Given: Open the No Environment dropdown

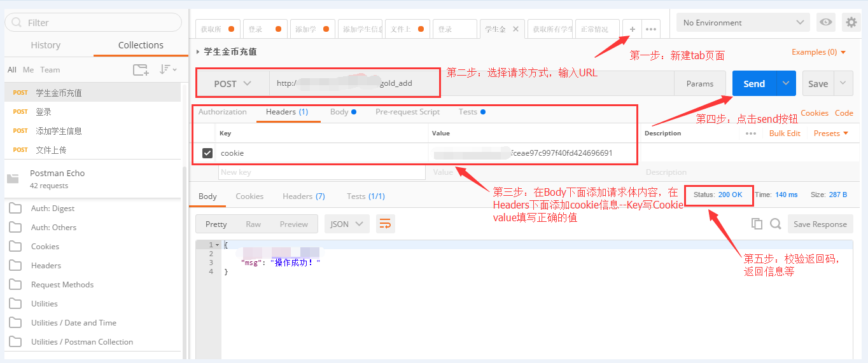Looking at the screenshot, I should tap(743, 22).
